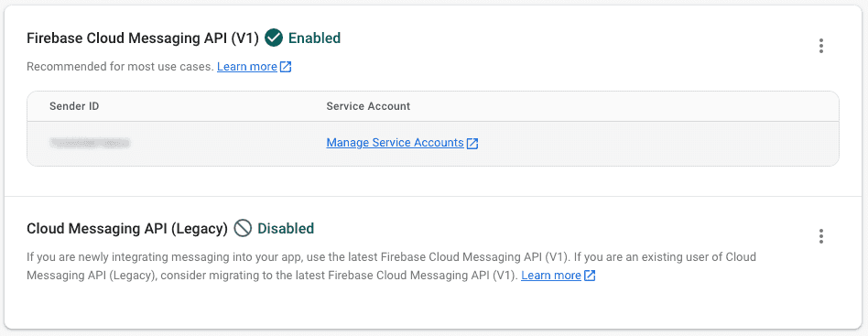
Task: Click external-link icon after the Legacy Learn more
Action: click(590, 276)
